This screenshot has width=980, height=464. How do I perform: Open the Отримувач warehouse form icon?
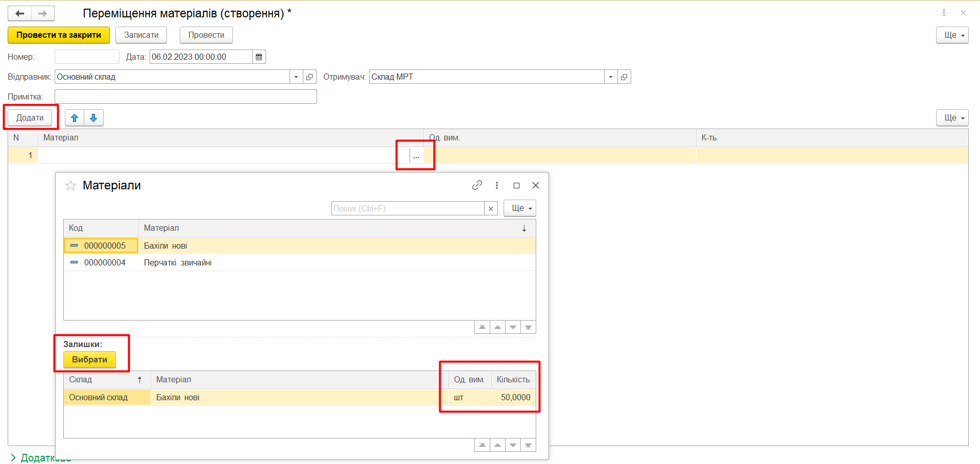(x=624, y=77)
